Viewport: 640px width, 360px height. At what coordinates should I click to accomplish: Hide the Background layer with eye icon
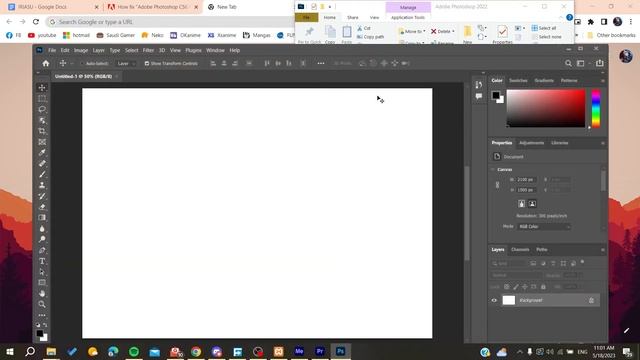494,300
